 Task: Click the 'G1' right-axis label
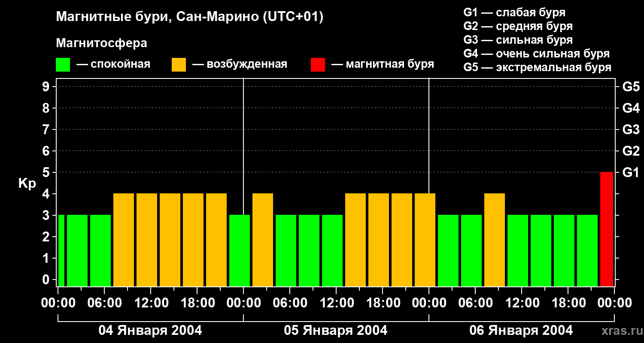[631, 172]
